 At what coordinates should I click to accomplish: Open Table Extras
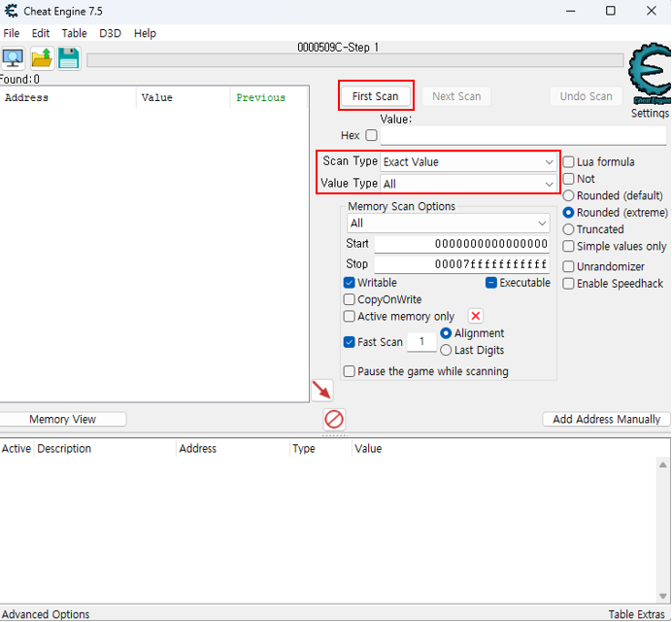pyautogui.click(x=637, y=614)
